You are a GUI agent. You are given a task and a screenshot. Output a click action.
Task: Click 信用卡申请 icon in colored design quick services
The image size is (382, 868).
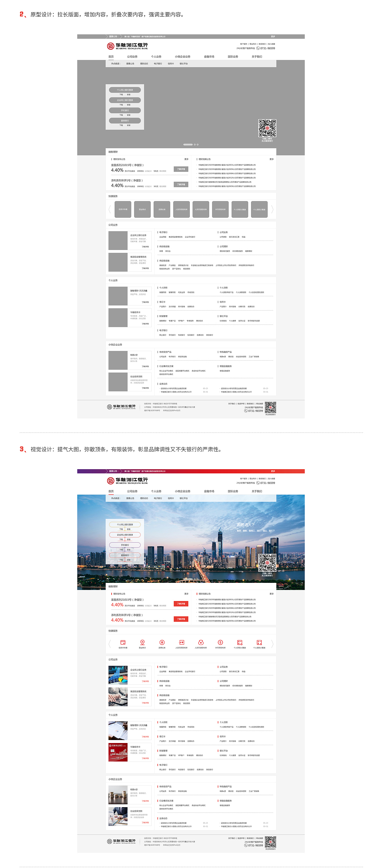[x=123, y=642]
